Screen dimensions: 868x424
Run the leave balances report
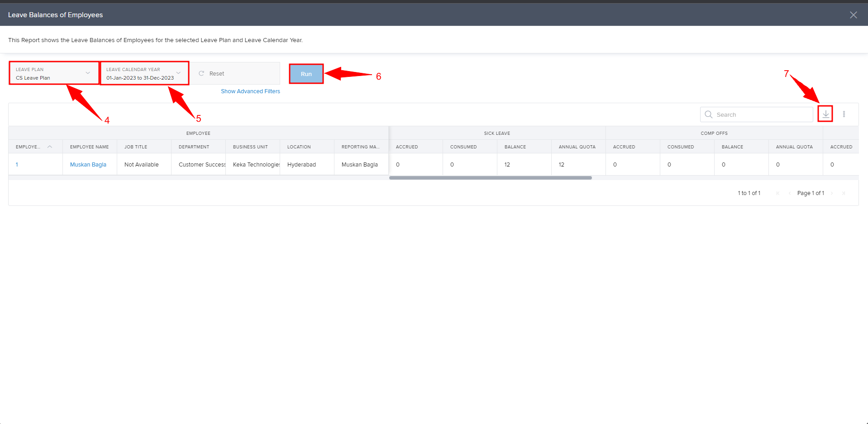pos(306,73)
